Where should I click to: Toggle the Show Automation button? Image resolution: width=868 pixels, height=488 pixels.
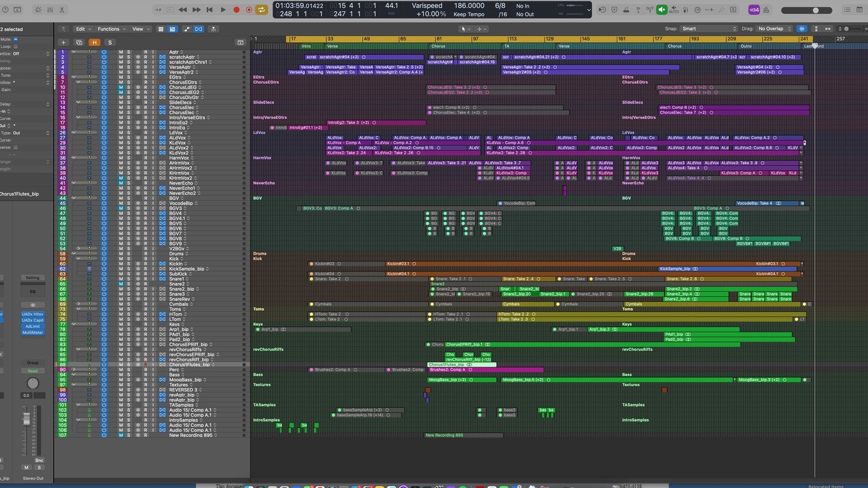[187, 29]
